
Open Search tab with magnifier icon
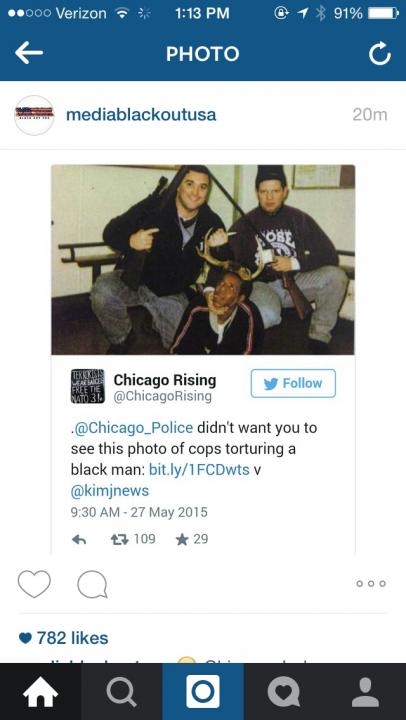coord(122,692)
